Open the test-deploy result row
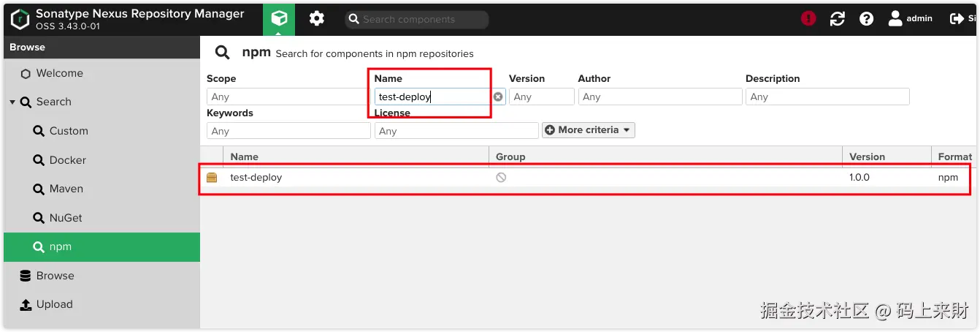The image size is (980, 332). pos(589,178)
